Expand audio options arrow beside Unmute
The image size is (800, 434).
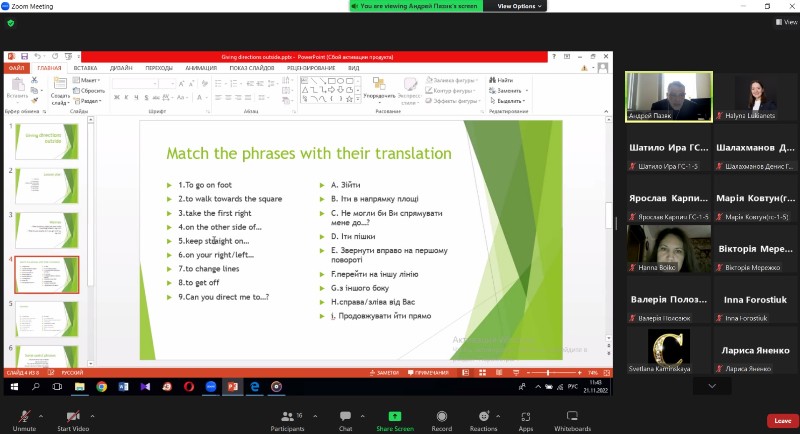pyautogui.click(x=41, y=416)
